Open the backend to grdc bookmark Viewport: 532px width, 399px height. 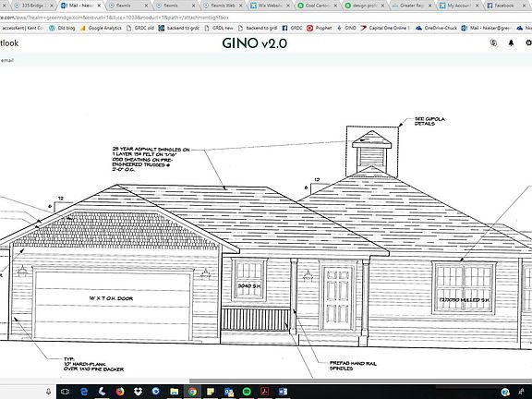click(179, 28)
